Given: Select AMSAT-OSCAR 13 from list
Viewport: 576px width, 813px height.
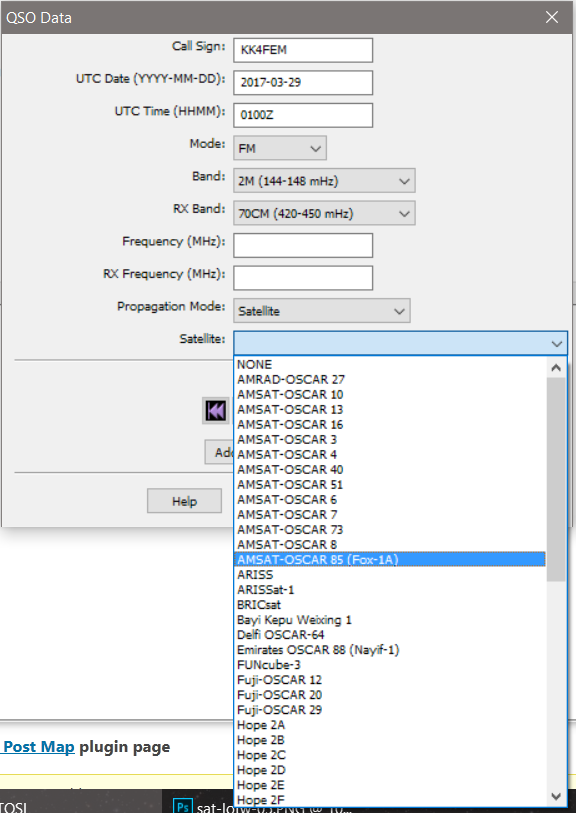Looking at the screenshot, I should 390,410.
